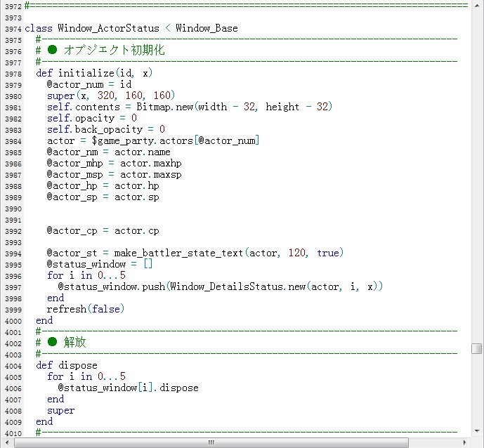Click the @actor_cp = actor.cp line
Image resolution: width=484 pixels, height=448 pixels.
pyautogui.click(x=103, y=230)
